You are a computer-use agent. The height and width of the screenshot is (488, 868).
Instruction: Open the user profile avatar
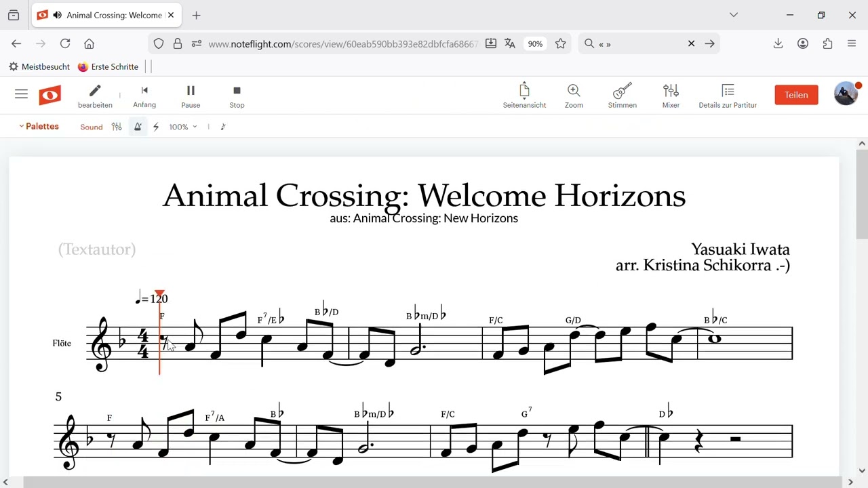tap(846, 94)
